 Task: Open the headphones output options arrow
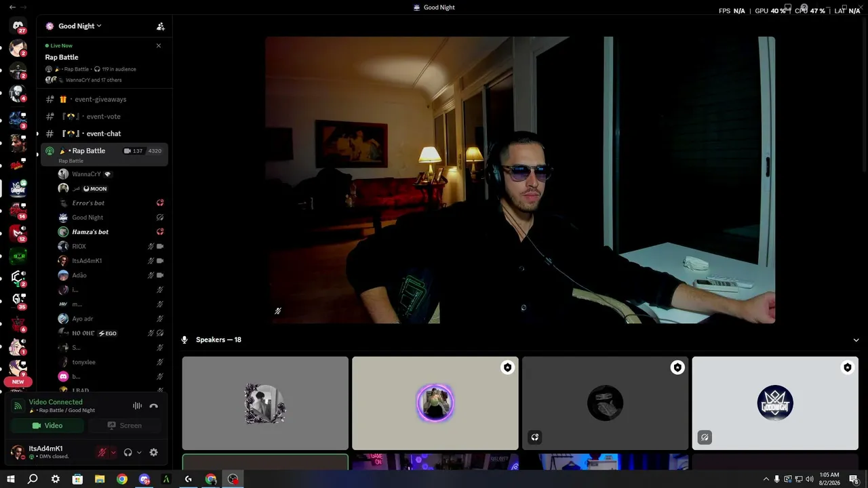[x=139, y=452]
